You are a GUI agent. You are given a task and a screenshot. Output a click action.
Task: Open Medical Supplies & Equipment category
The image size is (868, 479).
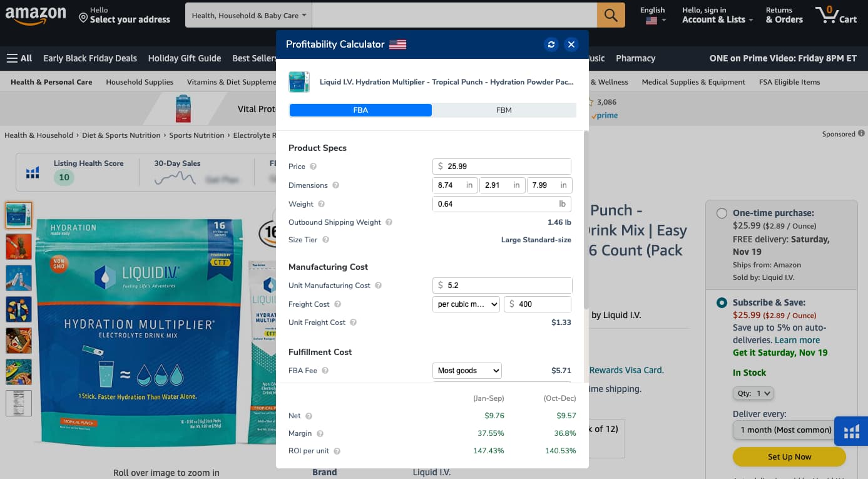[693, 82]
